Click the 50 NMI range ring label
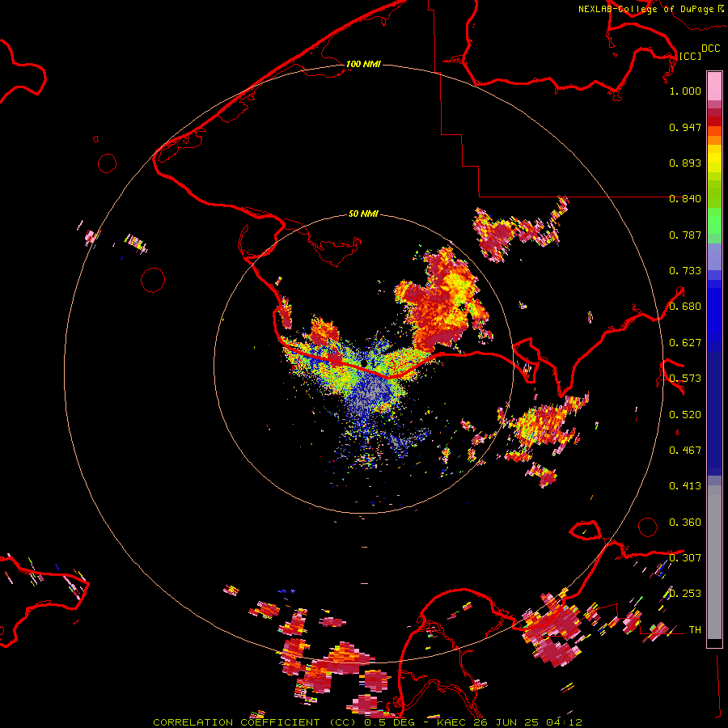728x728 pixels. click(363, 214)
